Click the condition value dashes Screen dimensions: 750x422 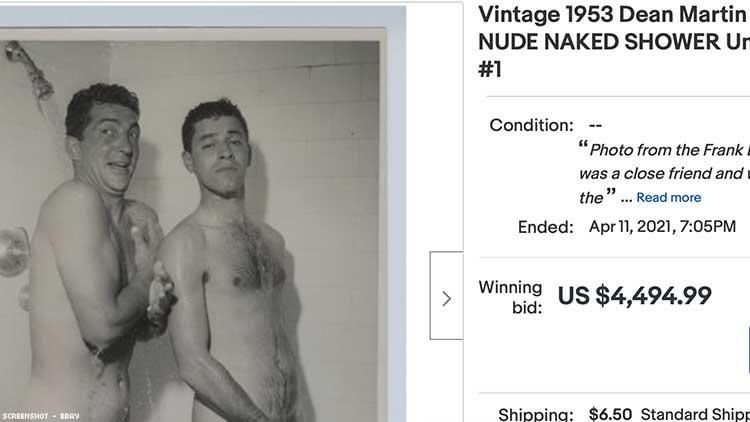coord(595,126)
